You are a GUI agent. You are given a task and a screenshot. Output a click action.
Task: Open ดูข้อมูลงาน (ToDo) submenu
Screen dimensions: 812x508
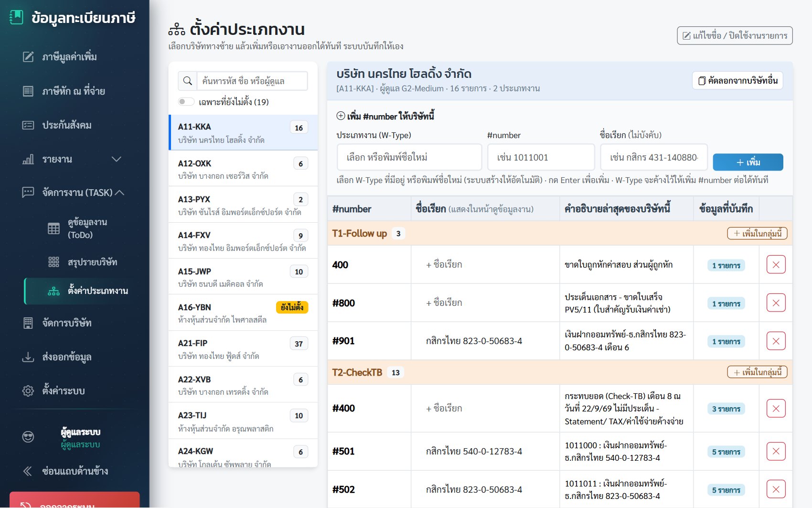click(87, 228)
